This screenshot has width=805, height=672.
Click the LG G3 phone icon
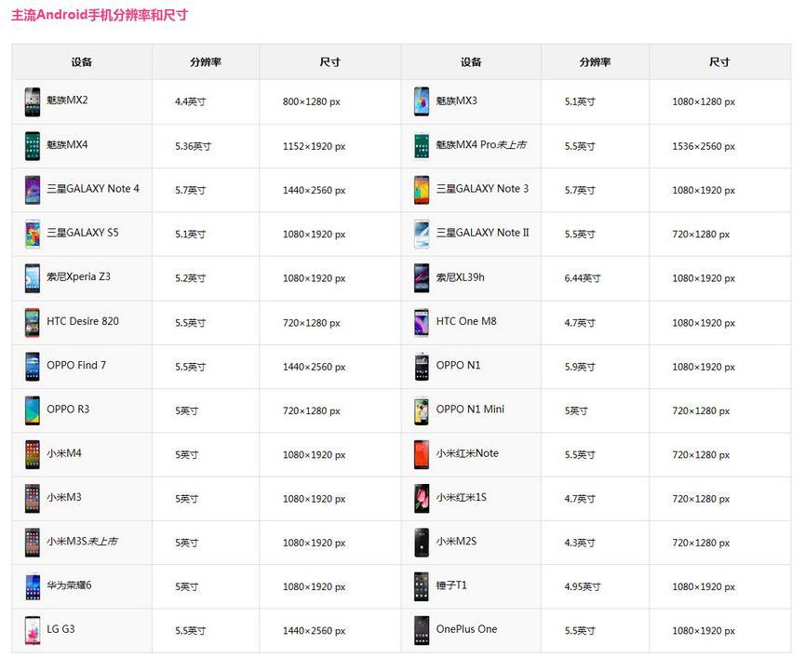pos(33,630)
